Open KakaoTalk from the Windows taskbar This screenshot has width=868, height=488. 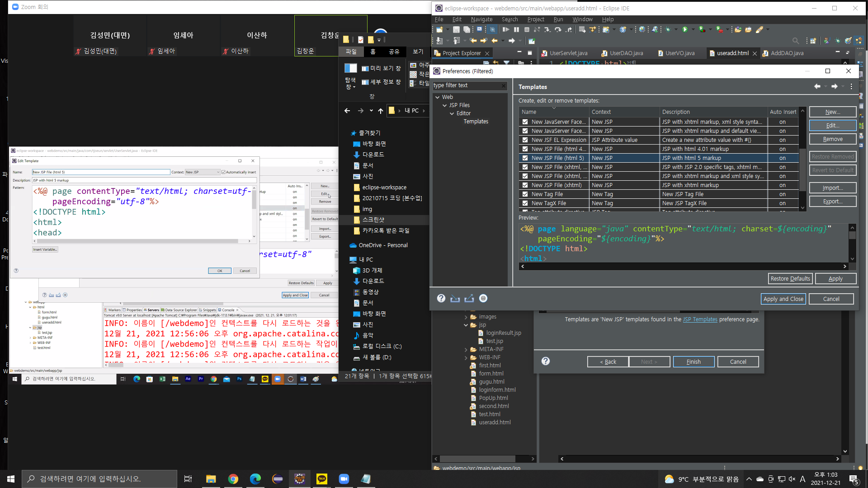(x=322, y=479)
